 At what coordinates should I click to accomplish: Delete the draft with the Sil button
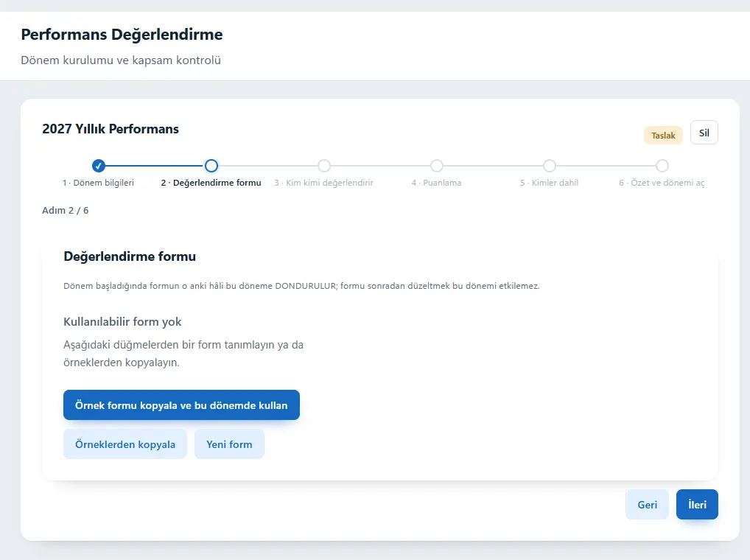pos(704,133)
